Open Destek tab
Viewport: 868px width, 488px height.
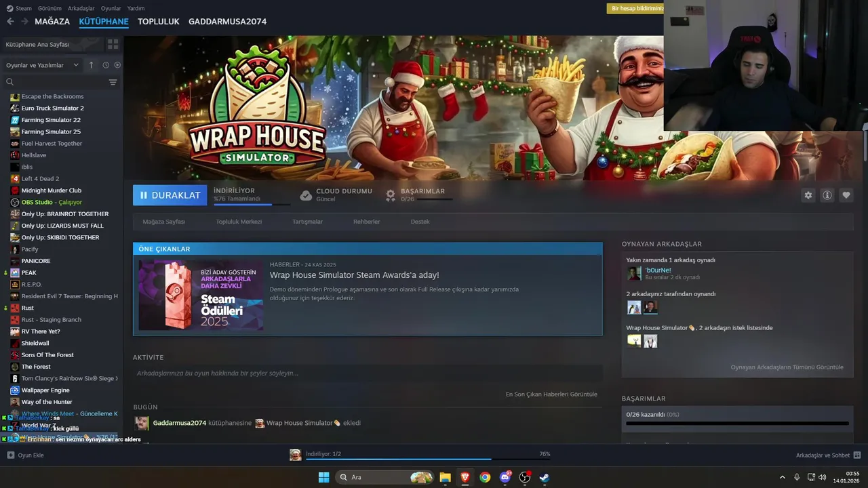(x=420, y=222)
